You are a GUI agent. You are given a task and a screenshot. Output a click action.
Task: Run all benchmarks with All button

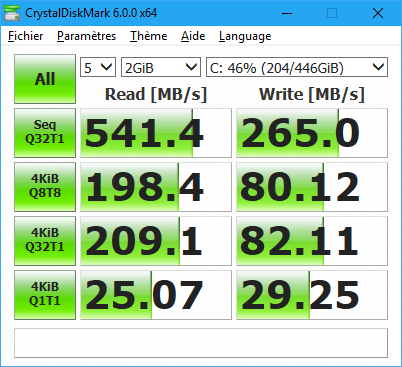point(45,79)
